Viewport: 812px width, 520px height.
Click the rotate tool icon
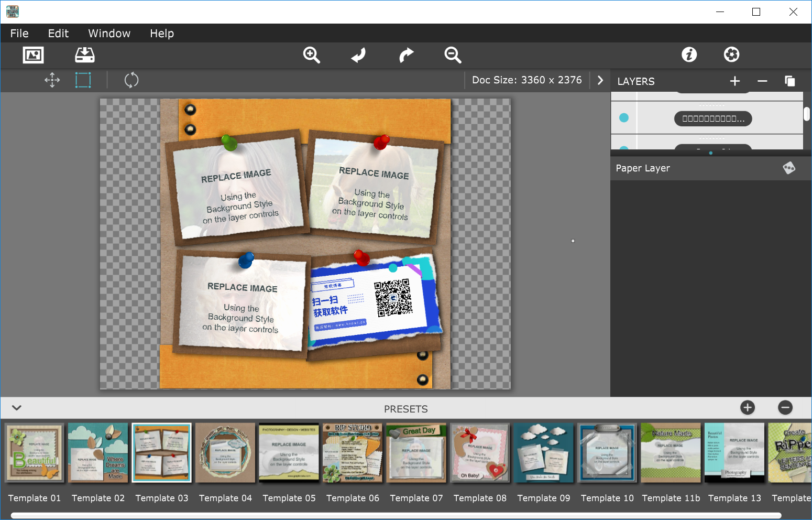(131, 80)
